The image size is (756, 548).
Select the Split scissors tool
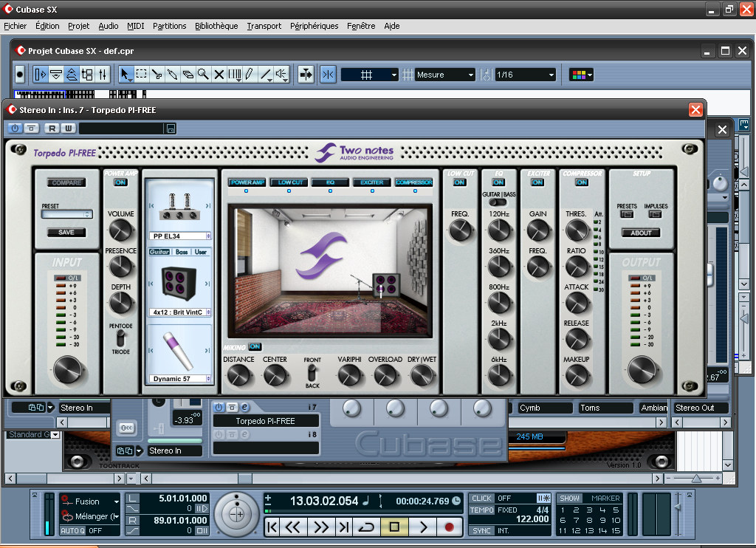click(157, 75)
